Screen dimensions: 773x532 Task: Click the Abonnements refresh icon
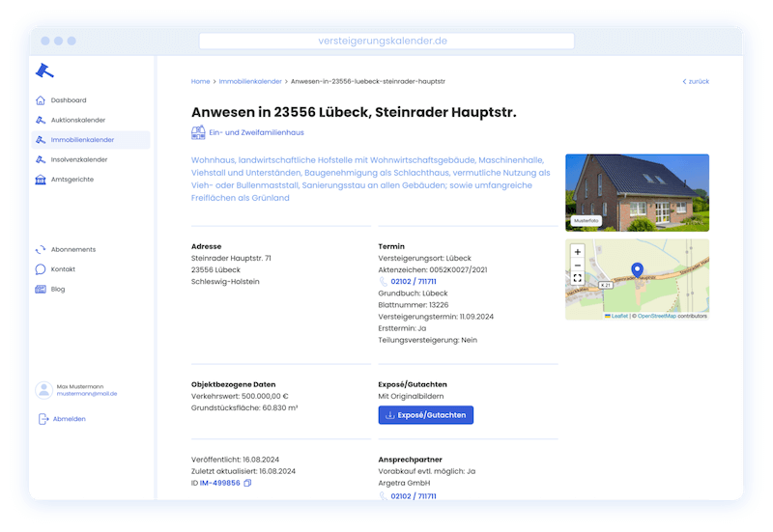[x=41, y=249]
